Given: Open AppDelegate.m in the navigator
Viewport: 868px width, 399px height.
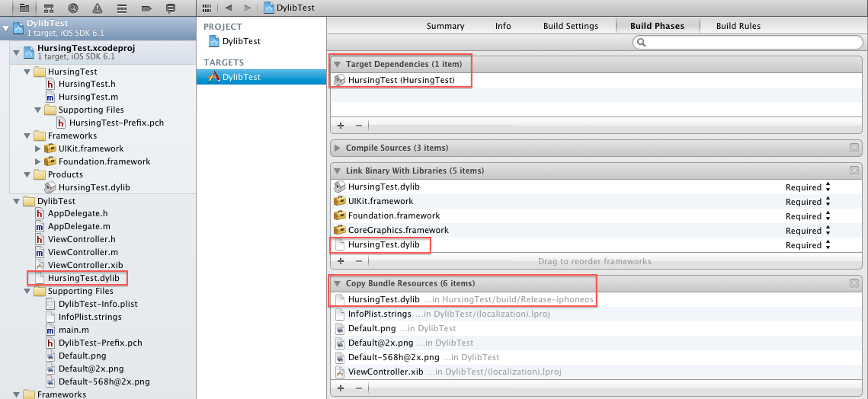Looking at the screenshot, I should [79, 226].
